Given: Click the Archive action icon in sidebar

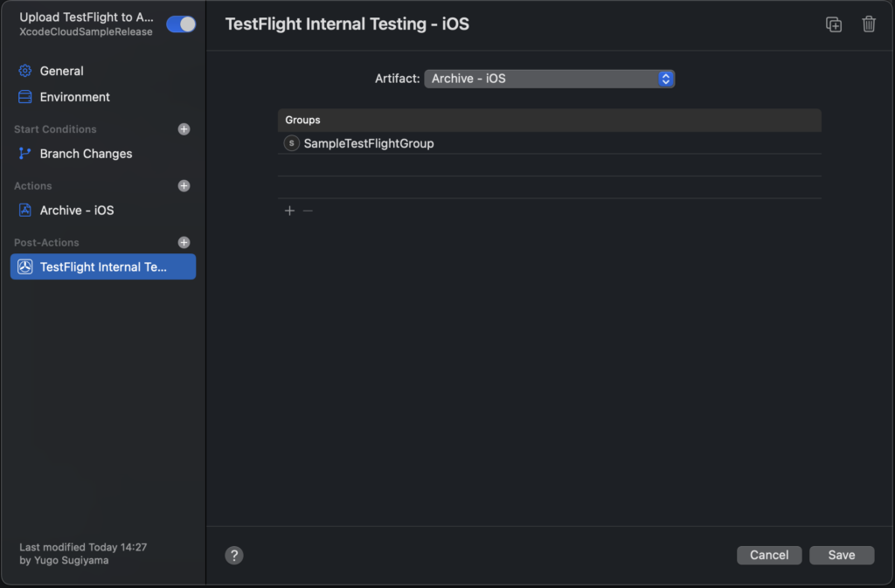Looking at the screenshot, I should 25,210.
